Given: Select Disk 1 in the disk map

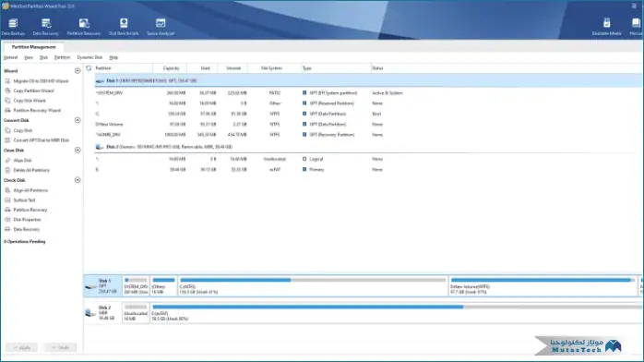Looking at the screenshot, I should point(102,285).
